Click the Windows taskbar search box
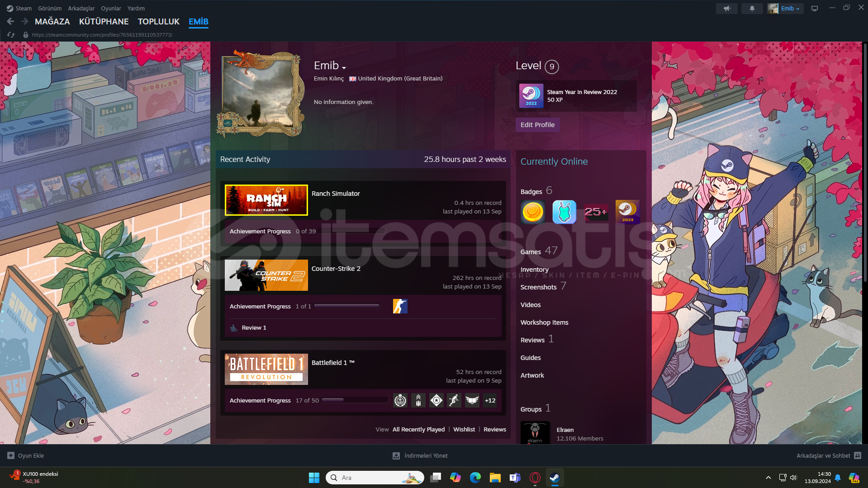The width and height of the screenshot is (868, 488). (x=375, y=478)
